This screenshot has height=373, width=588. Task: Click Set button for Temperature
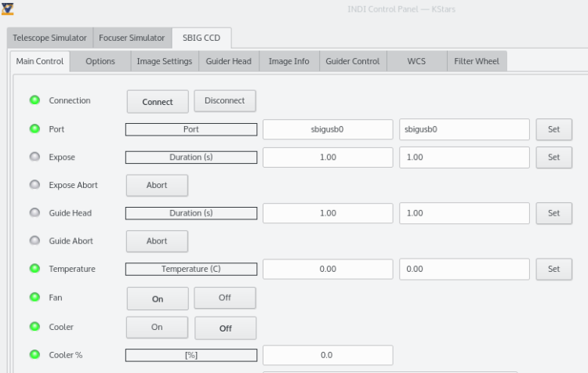(554, 269)
